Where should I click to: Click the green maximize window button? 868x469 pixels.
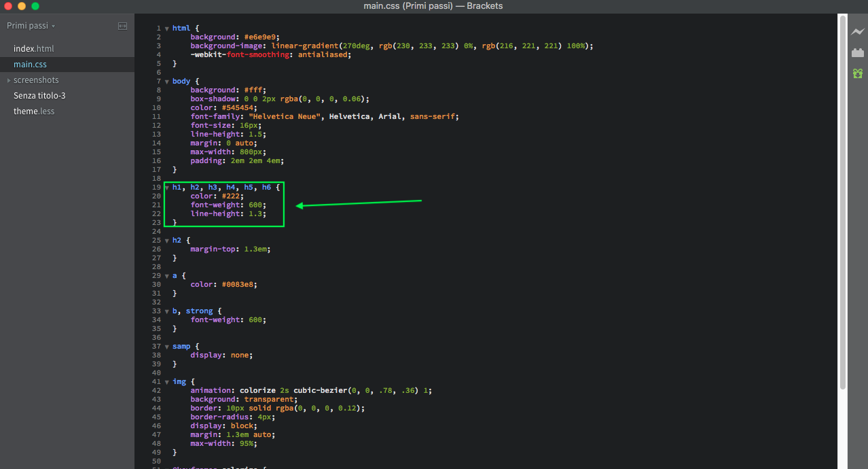click(35, 6)
